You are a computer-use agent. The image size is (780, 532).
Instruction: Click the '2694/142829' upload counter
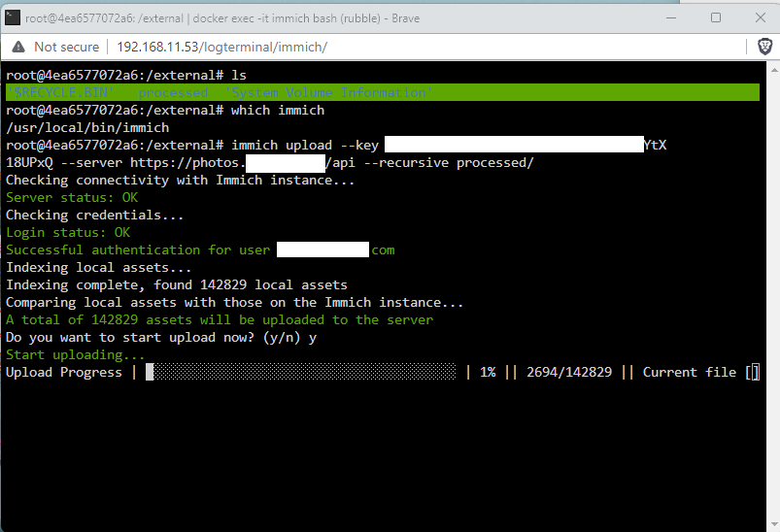569,372
